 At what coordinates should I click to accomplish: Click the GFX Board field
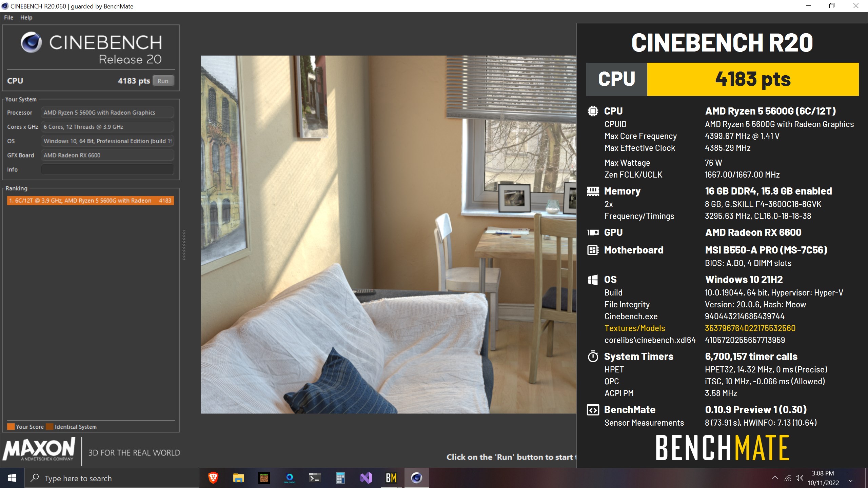107,155
